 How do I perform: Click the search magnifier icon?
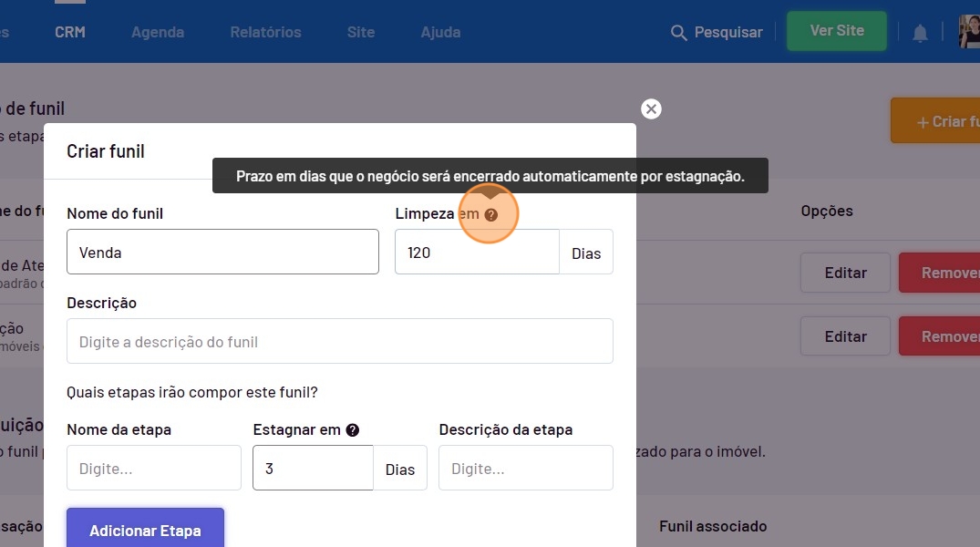pos(678,33)
